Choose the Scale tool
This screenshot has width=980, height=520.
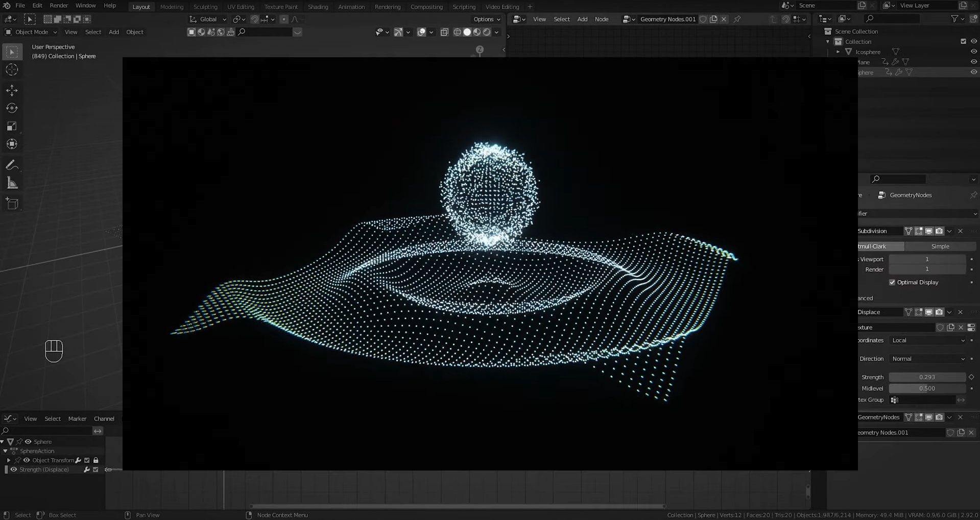click(x=12, y=126)
